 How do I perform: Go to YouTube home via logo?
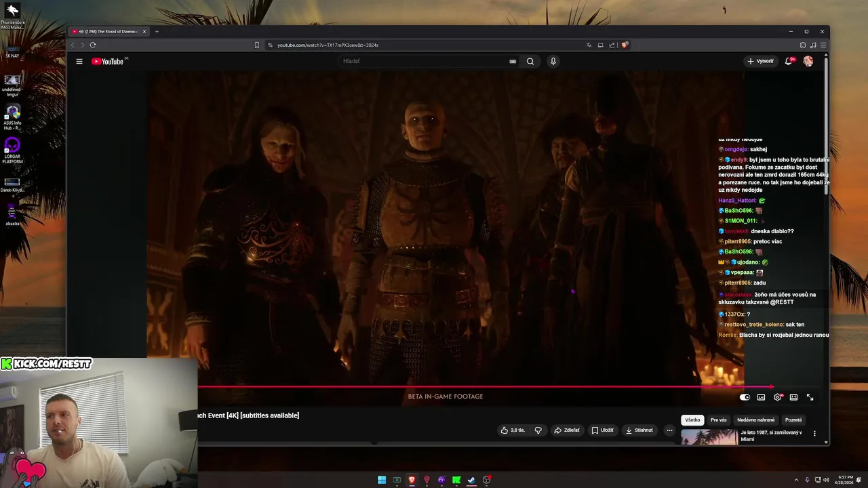tap(108, 61)
